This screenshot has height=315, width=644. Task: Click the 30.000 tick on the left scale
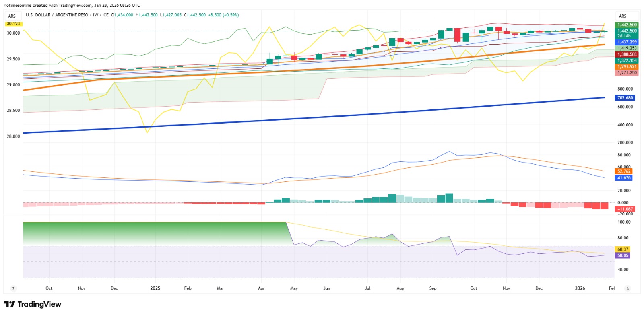13,33
